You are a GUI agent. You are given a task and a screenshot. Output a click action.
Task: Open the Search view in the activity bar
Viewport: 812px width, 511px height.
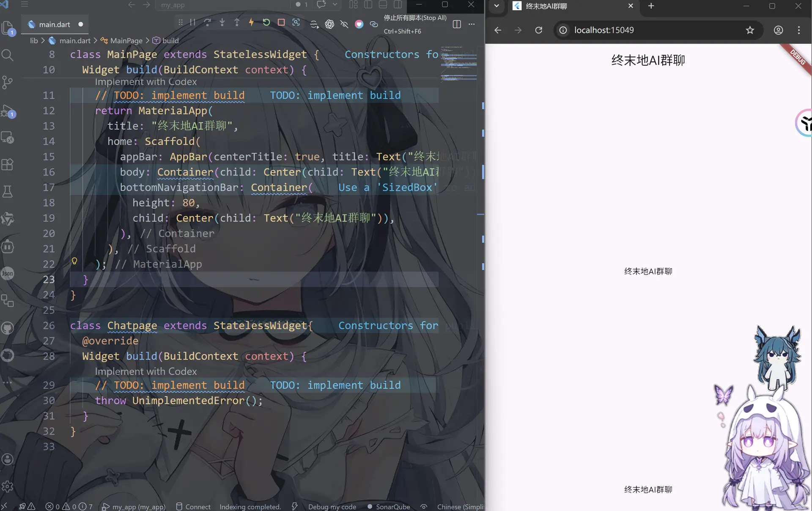coord(8,55)
